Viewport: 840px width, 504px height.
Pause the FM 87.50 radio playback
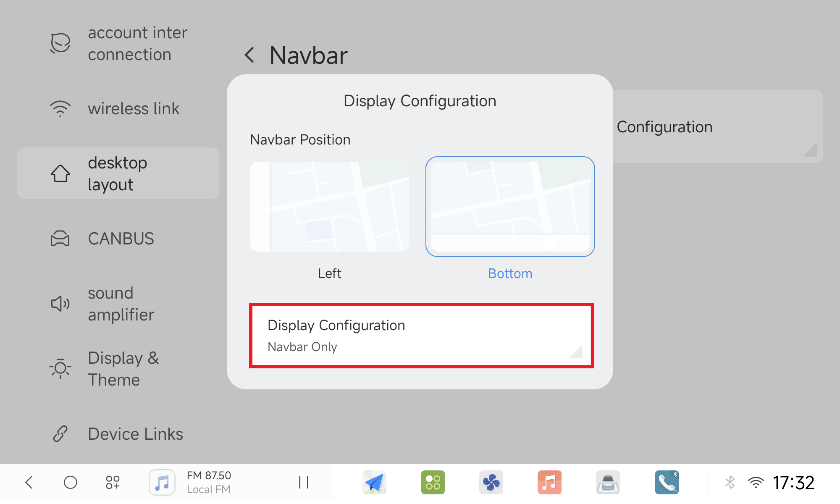pyautogui.click(x=303, y=482)
